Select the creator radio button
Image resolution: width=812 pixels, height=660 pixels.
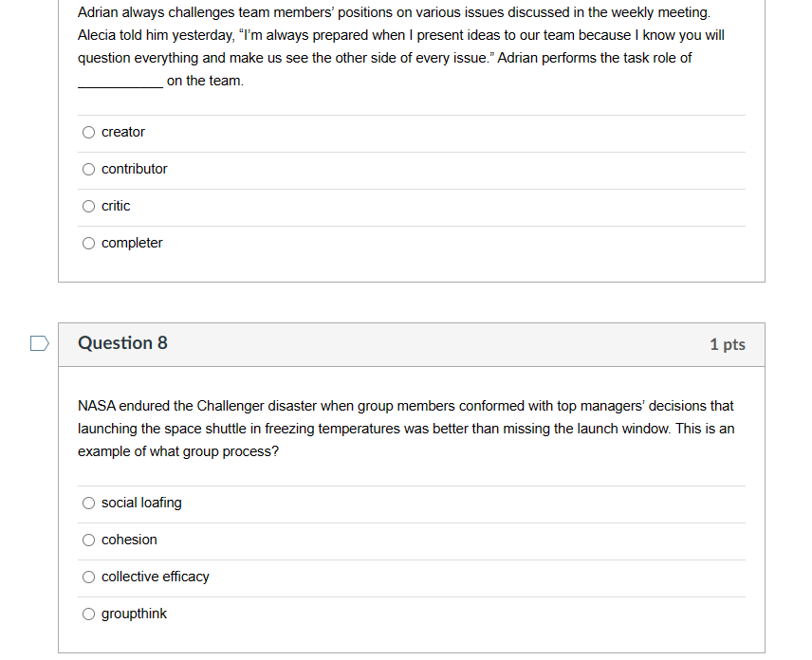tap(88, 132)
